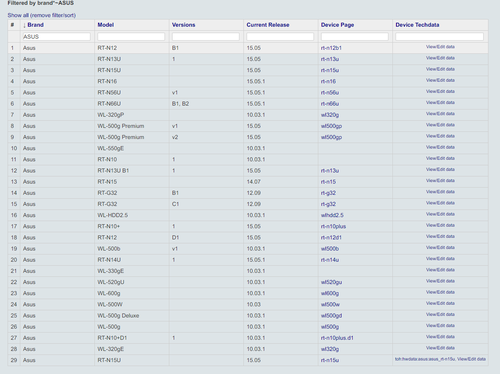Open View/Edit data for RT-N12 B1 row
This screenshot has width=500, height=374.
click(440, 47)
